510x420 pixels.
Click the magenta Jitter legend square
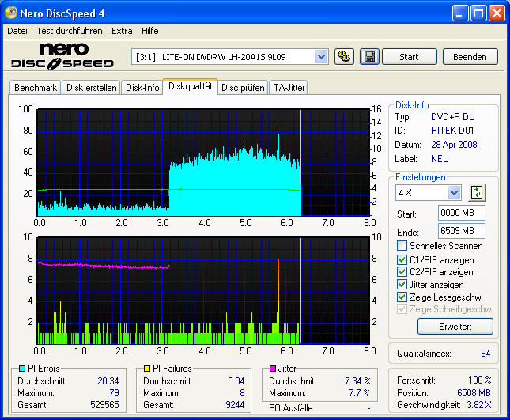point(271,369)
